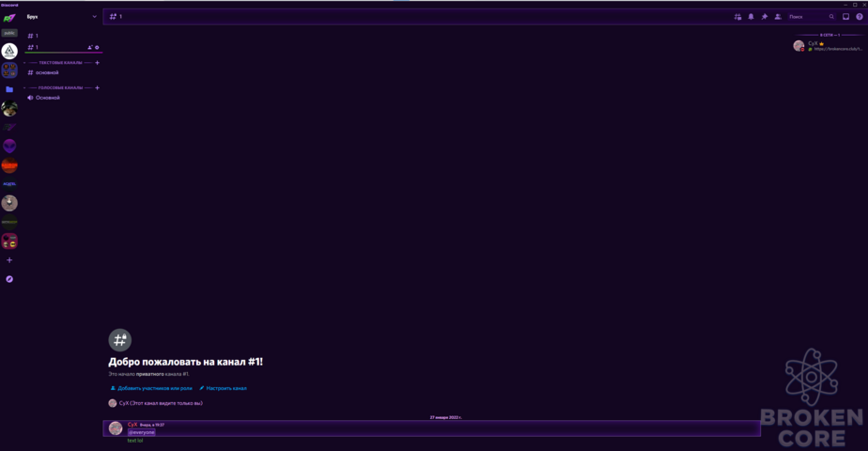Create channel with plus next to ГОЛОСОВЫЕ КАНАЛЫ

98,88
